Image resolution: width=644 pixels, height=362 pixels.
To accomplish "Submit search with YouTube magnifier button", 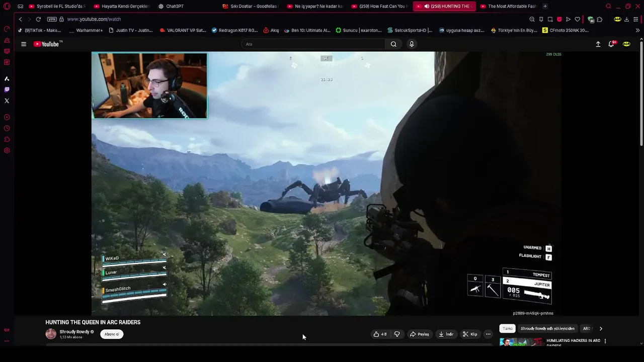I will [393, 44].
